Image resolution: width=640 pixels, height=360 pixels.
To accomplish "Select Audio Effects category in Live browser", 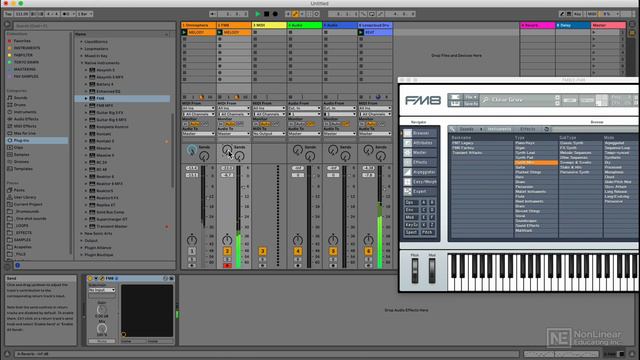I will pyautogui.click(x=26, y=119).
